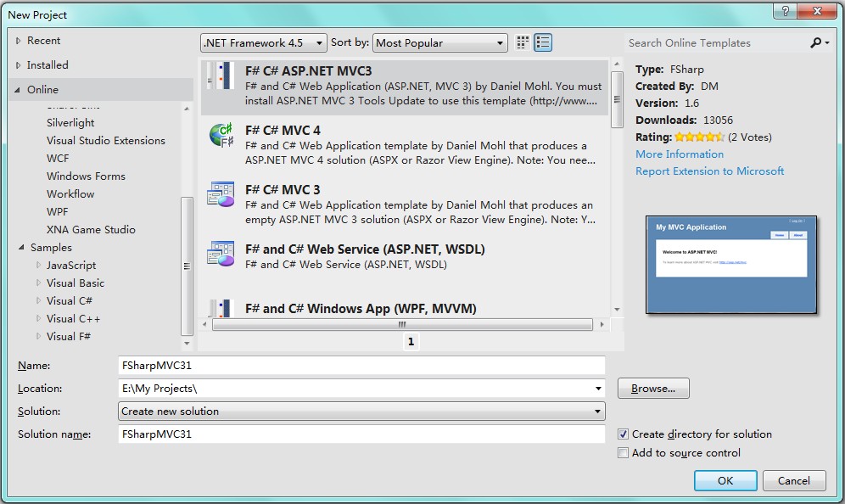Enable Add to source control checkbox
This screenshot has height=504, width=845.
pos(624,453)
